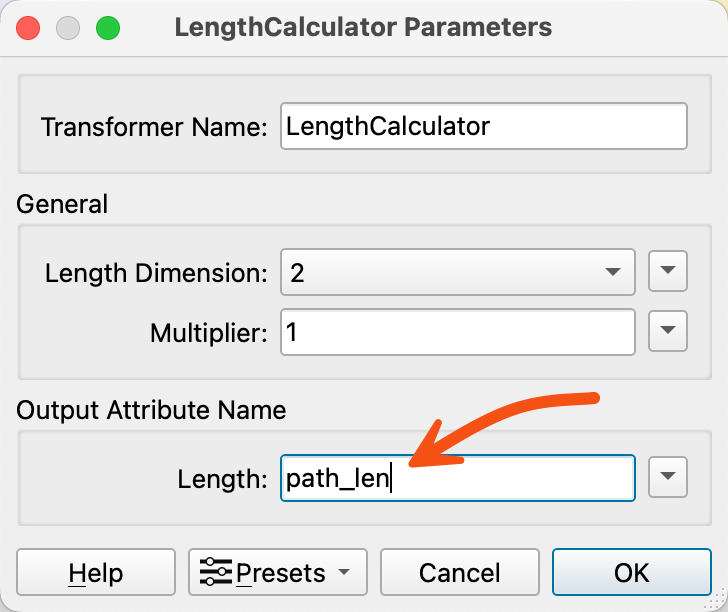The height and width of the screenshot is (612, 728).
Task: Open the options arrow beside Multiplier
Action: [x=668, y=331]
